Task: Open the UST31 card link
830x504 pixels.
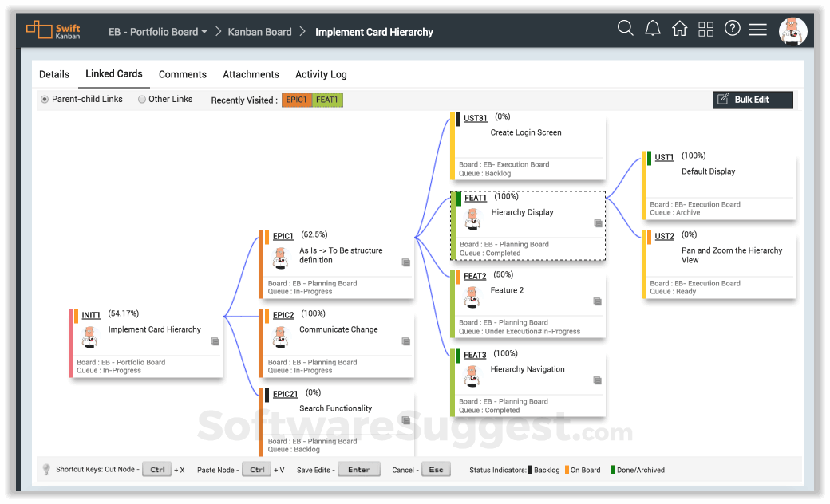Action: click(x=475, y=118)
